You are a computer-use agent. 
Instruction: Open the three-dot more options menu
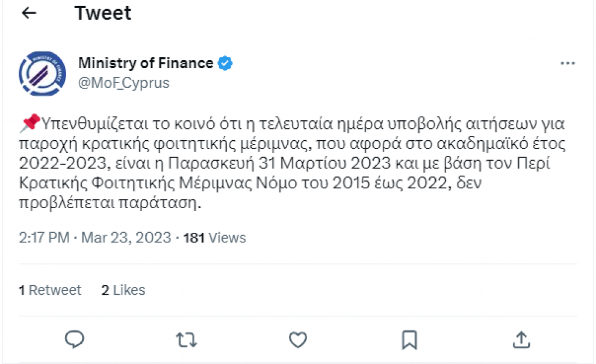[567, 64]
